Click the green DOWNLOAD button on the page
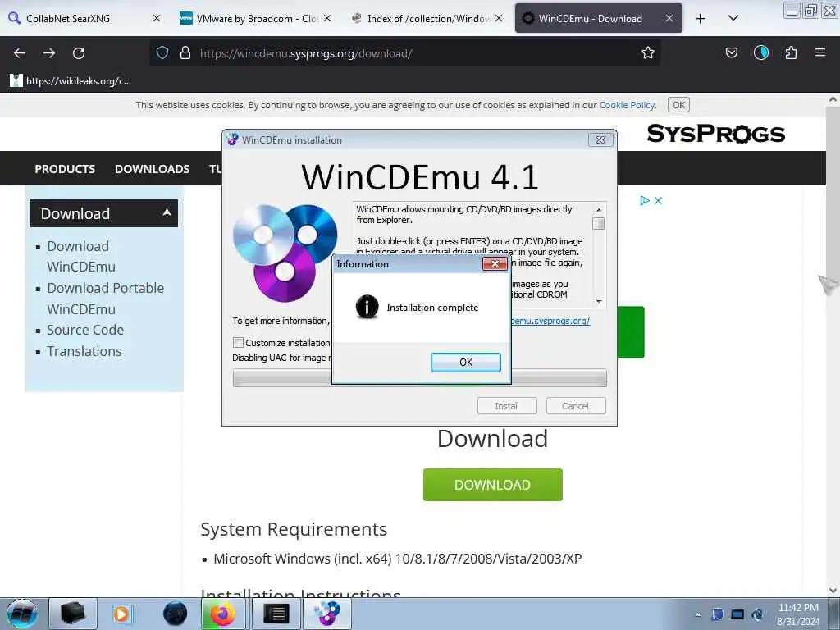This screenshot has width=840, height=630. tap(492, 485)
